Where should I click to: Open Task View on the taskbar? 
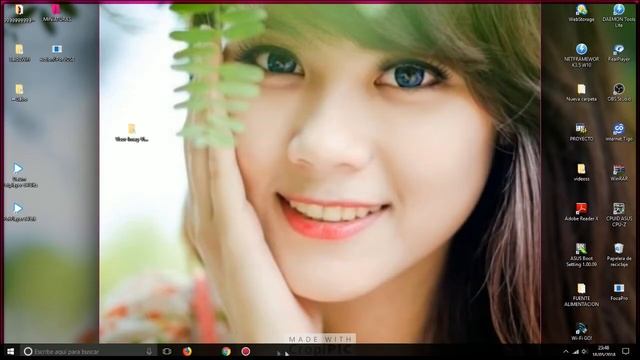tap(167, 351)
